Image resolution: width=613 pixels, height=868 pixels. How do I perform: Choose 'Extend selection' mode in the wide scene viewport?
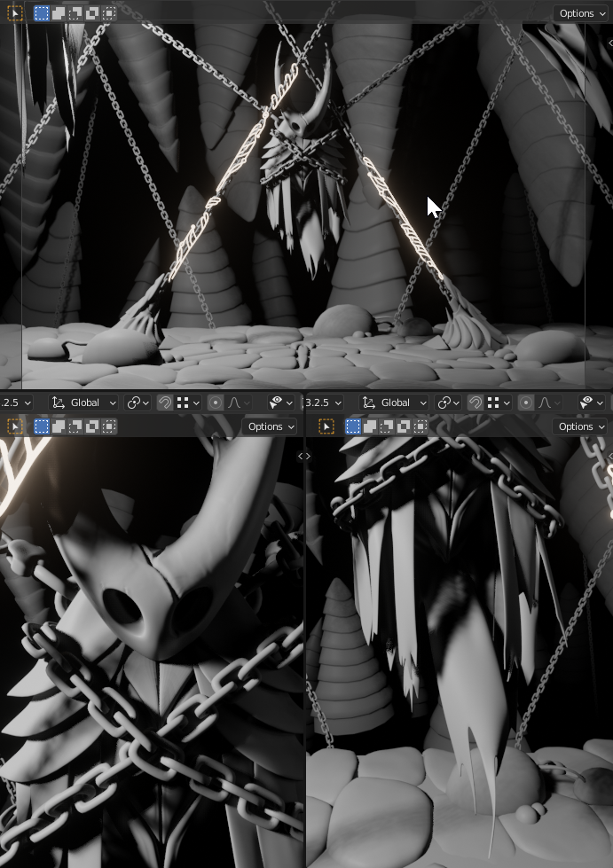59,13
